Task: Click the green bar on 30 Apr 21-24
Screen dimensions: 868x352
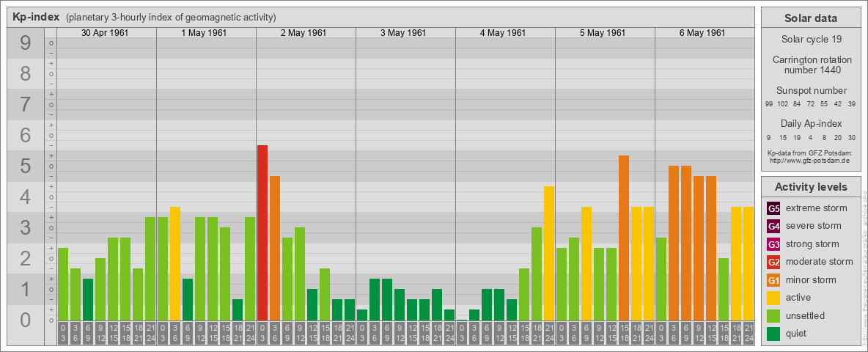Action: point(150,269)
